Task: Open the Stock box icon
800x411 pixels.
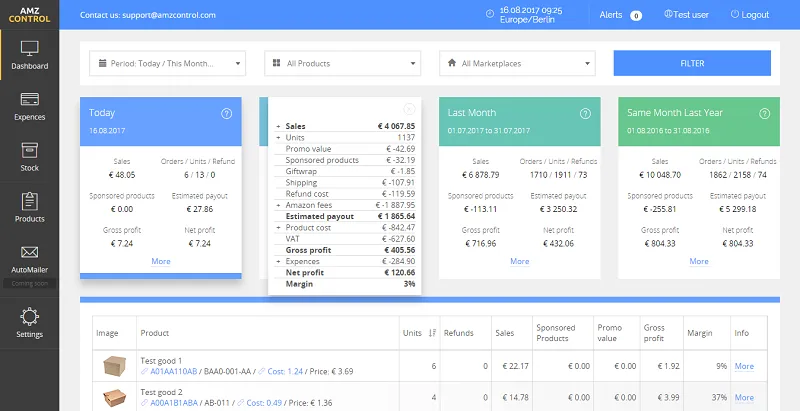Action: (x=29, y=150)
